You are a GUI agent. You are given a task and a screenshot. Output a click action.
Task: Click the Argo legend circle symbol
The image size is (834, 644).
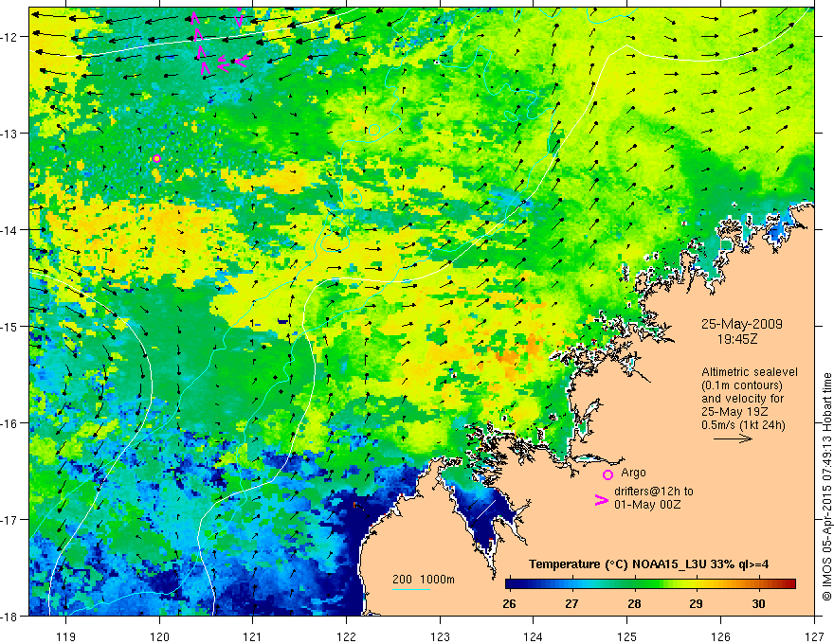click(x=607, y=474)
